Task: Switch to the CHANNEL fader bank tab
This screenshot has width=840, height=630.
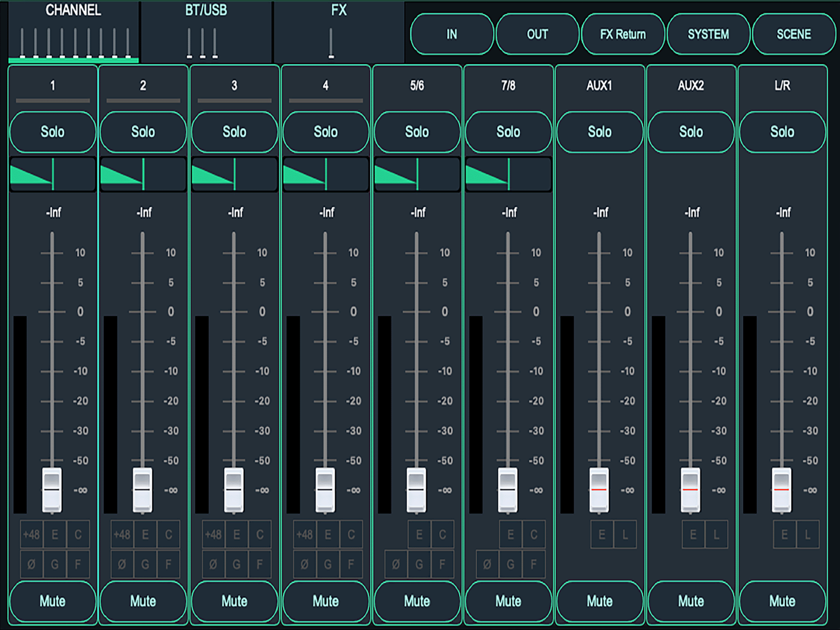Action: tap(73, 32)
